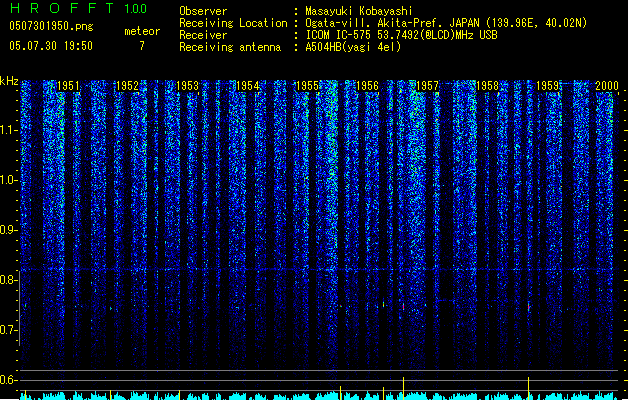Click the 1954 time marker
The image size is (629, 400).
tap(248, 86)
